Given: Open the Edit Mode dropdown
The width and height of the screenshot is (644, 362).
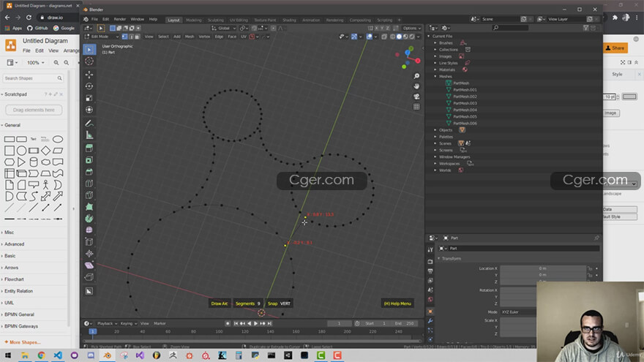Looking at the screenshot, I should point(102,37).
